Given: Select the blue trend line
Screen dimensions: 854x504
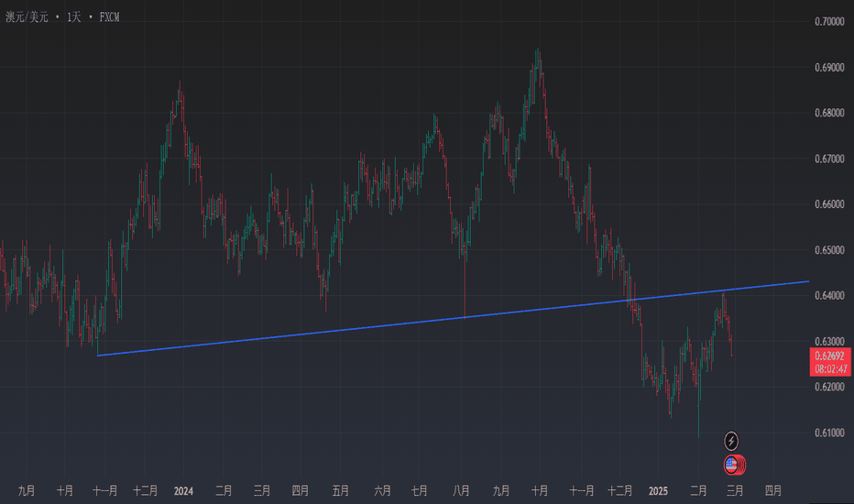Looking at the screenshot, I should 367,324.
